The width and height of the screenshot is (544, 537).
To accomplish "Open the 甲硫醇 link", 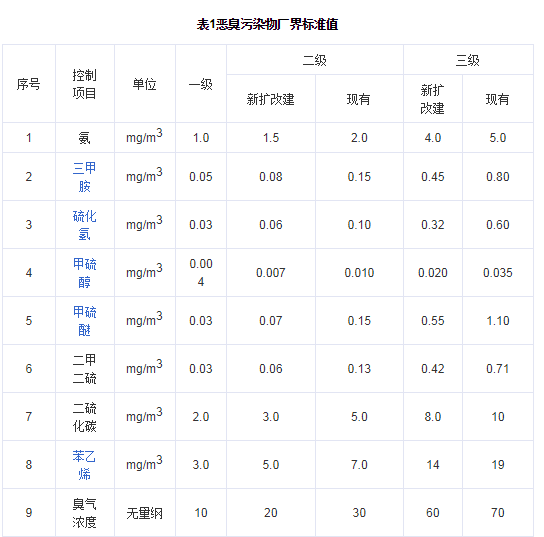I will (84, 273).
